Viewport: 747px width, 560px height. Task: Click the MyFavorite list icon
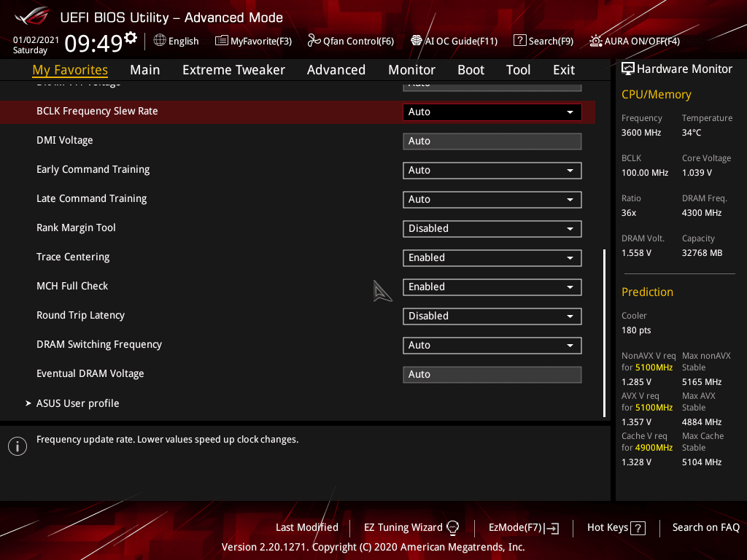[x=222, y=41]
